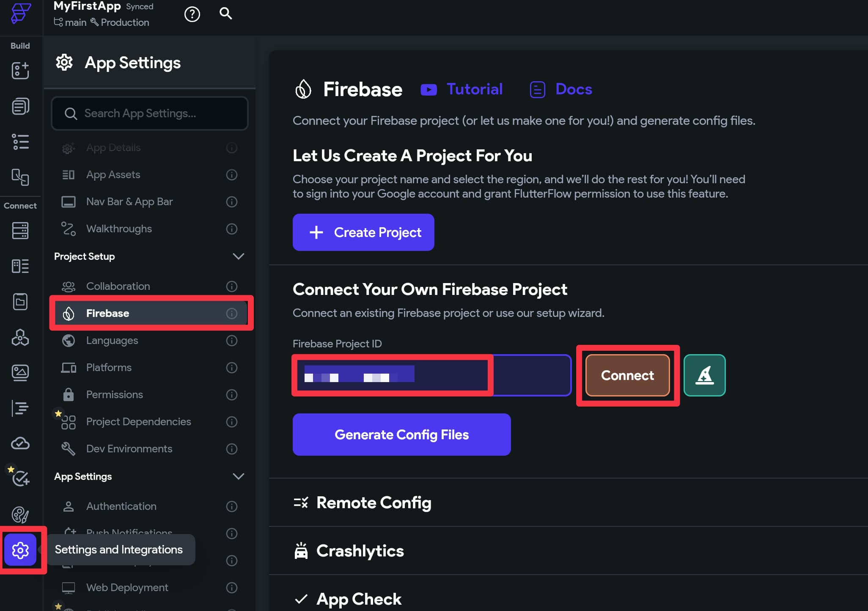Click the info icon next to Permissions

click(x=232, y=395)
